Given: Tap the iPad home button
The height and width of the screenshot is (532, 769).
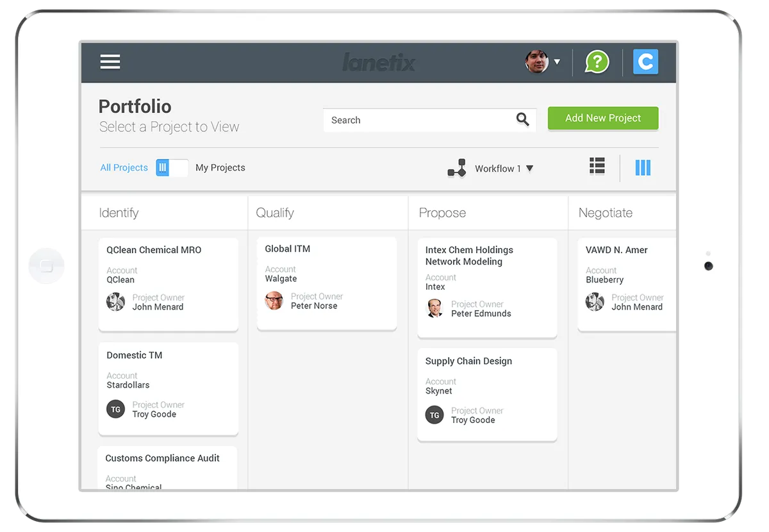Looking at the screenshot, I should click(x=47, y=266).
